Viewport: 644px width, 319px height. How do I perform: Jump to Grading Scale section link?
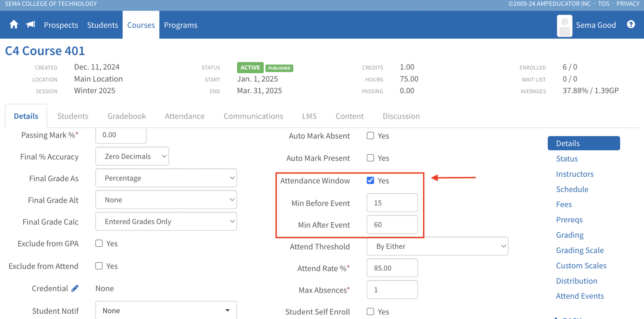click(x=580, y=250)
